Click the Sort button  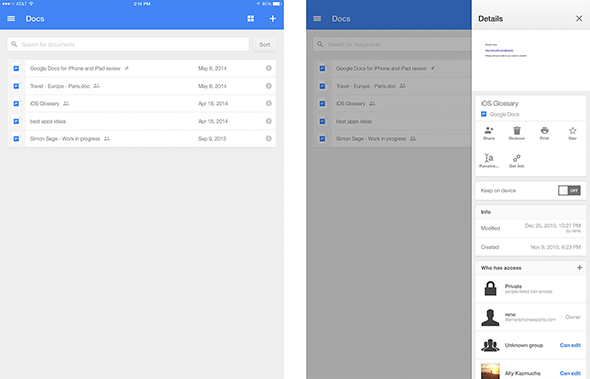[265, 44]
